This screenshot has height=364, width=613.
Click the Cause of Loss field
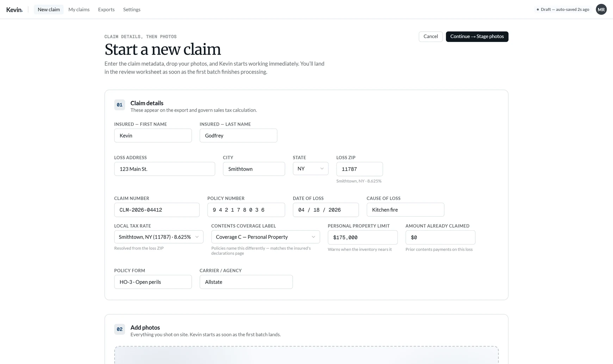coord(405,210)
